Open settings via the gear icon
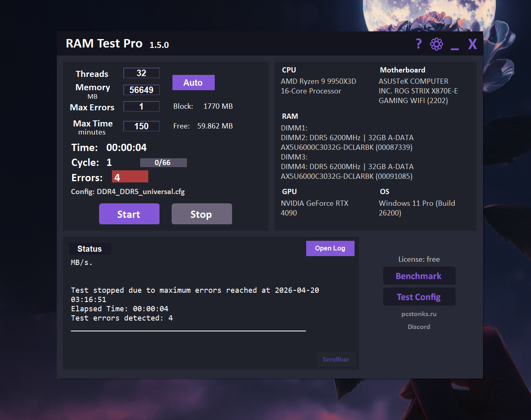531x420 pixels. tap(436, 44)
